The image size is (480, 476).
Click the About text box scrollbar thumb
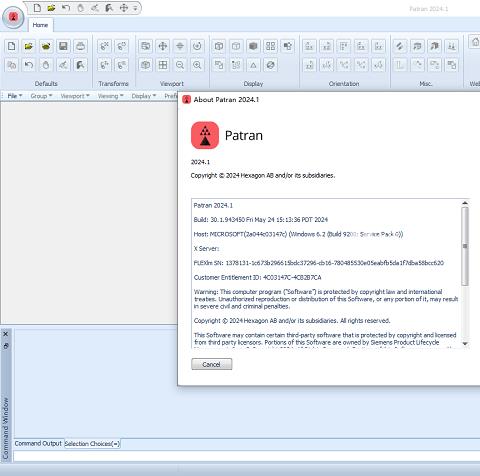click(x=465, y=246)
